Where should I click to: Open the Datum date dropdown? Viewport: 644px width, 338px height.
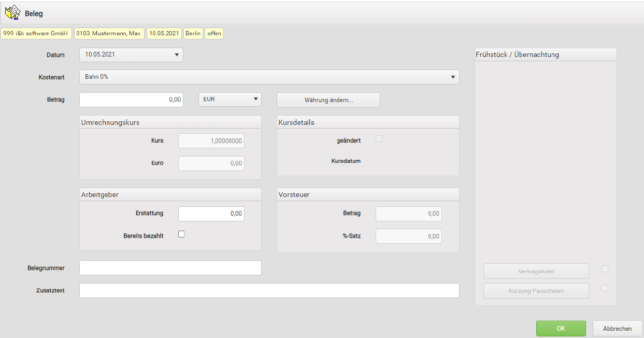click(131, 54)
